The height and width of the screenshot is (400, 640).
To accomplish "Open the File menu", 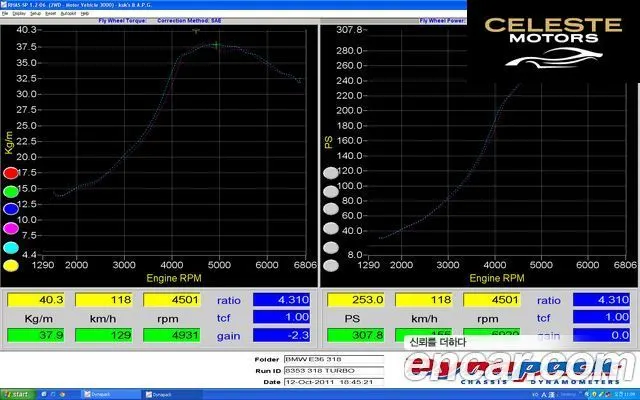I will coord(5,13).
